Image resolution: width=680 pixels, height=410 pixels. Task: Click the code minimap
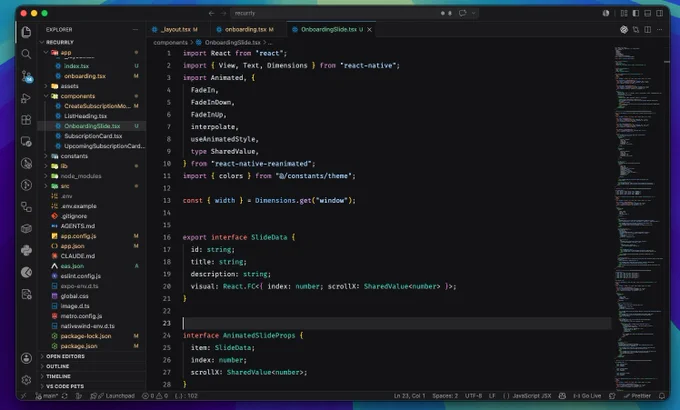[638, 217]
